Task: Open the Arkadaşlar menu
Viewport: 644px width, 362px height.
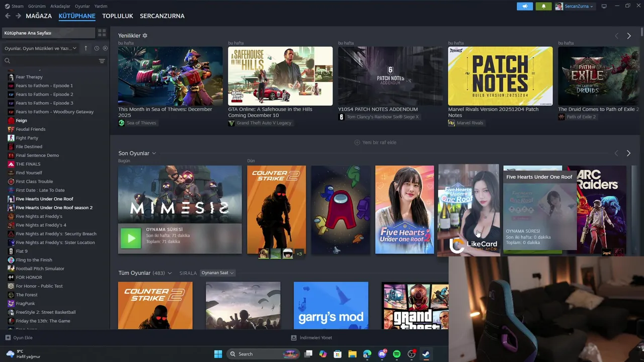Action: 60,6
